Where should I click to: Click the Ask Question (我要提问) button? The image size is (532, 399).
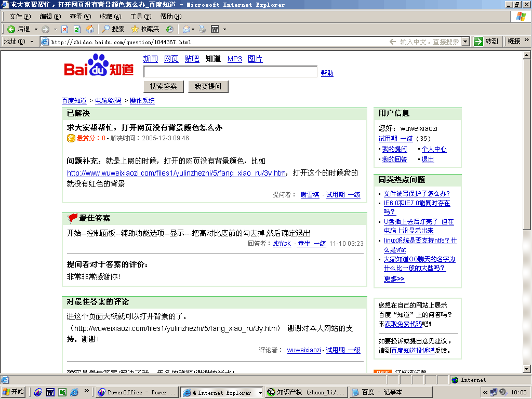(x=208, y=87)
